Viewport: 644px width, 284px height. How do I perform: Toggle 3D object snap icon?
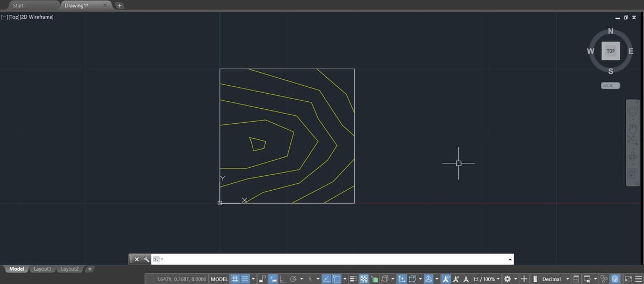click(x=384, y=279)
